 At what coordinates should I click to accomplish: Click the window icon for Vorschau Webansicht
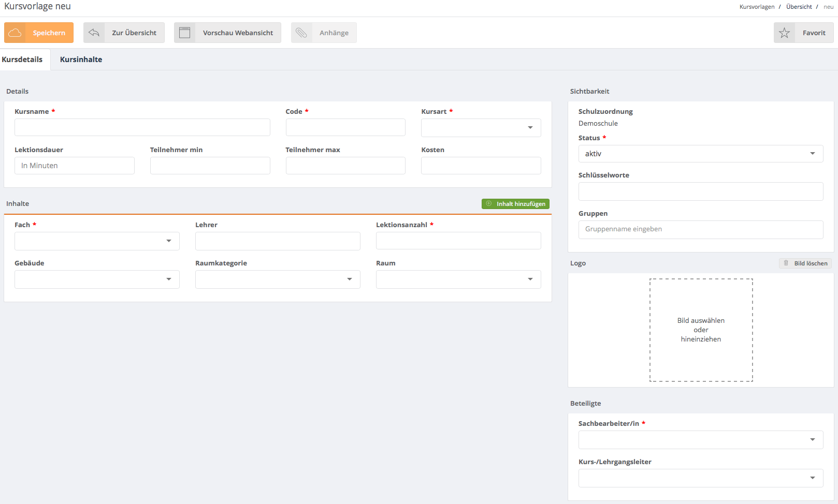(184, 33)
